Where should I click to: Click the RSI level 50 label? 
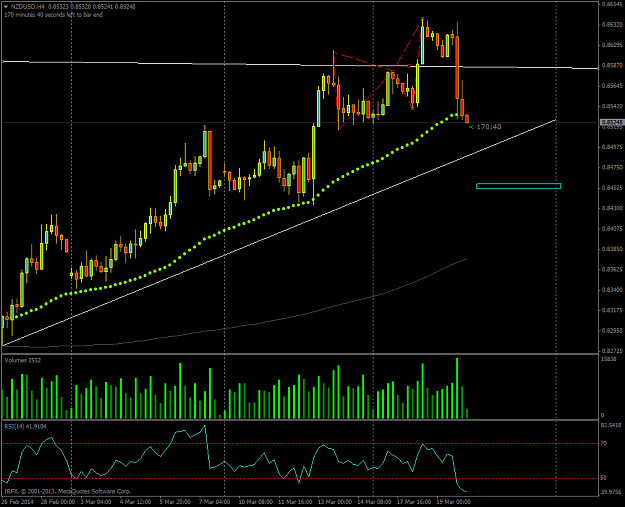604,478
